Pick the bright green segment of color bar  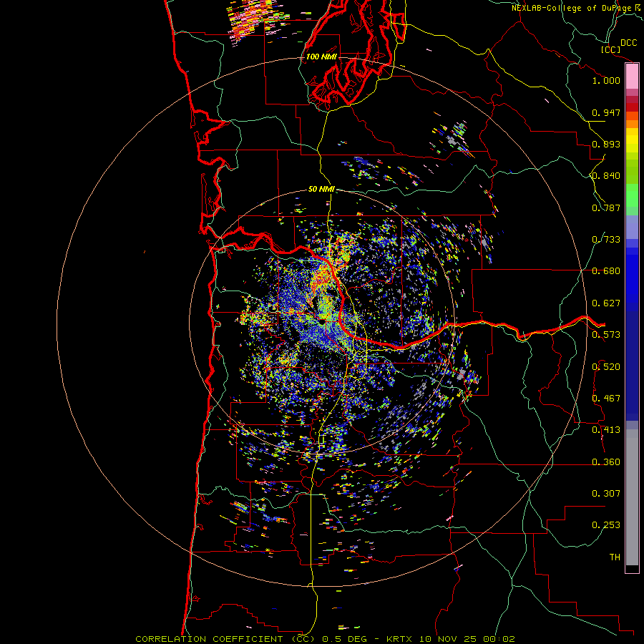point(632,195)
